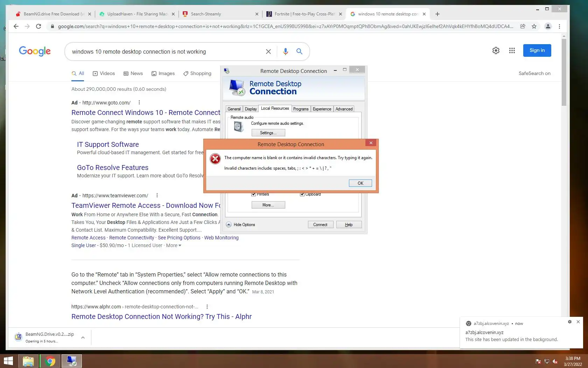Open GoTo Resolve Features link
The width and height of the screenshot is (588, 368).
click(x=113, y=168)
